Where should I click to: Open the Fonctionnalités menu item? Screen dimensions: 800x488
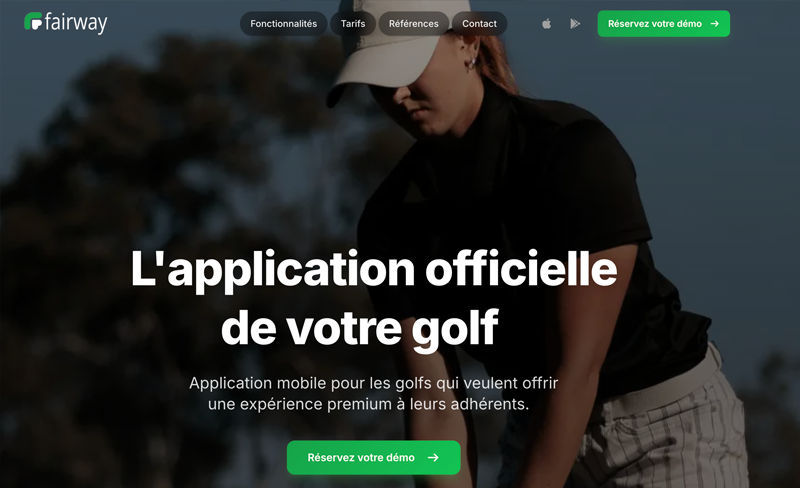click(x=284, y=23)
